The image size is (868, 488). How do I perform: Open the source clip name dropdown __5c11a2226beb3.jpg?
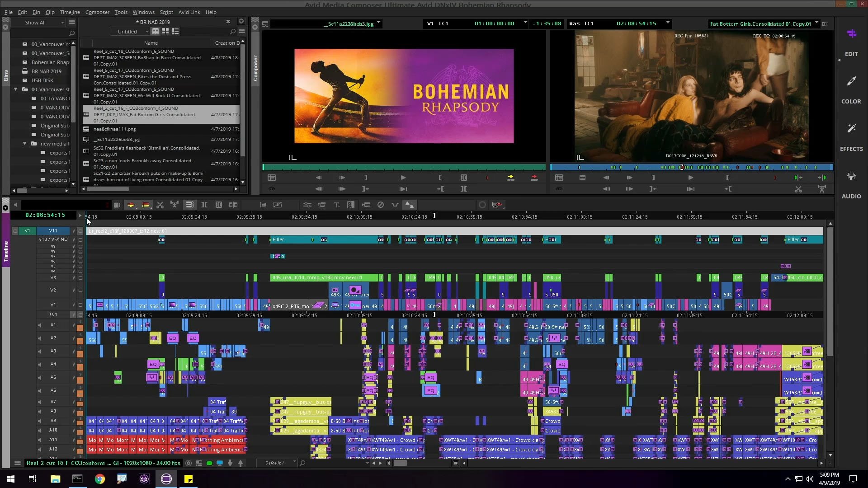[380, 23]
